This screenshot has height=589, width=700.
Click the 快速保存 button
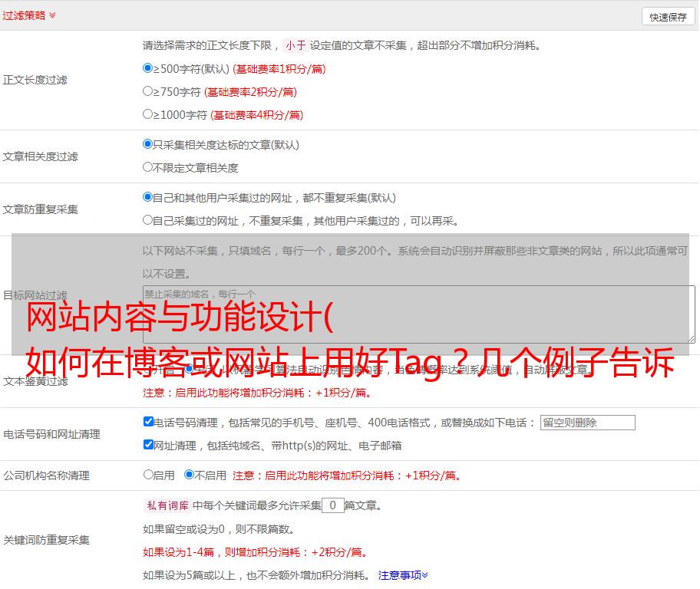pyautogui.click(x=668, y=17)
